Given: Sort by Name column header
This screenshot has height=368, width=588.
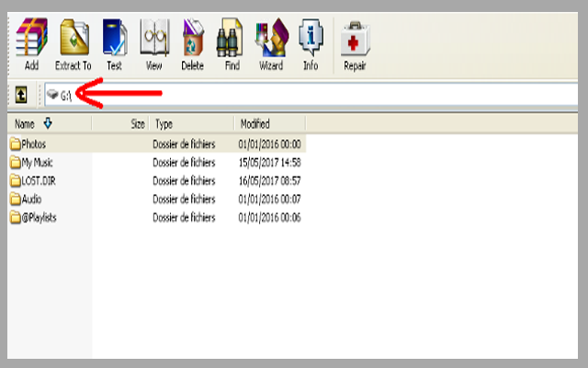Looking at the screenshot, I should [x=25, y=124].
